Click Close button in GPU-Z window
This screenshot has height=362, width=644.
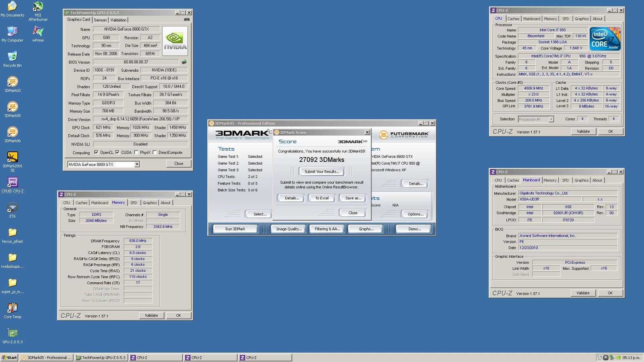[x=179, y=163]
